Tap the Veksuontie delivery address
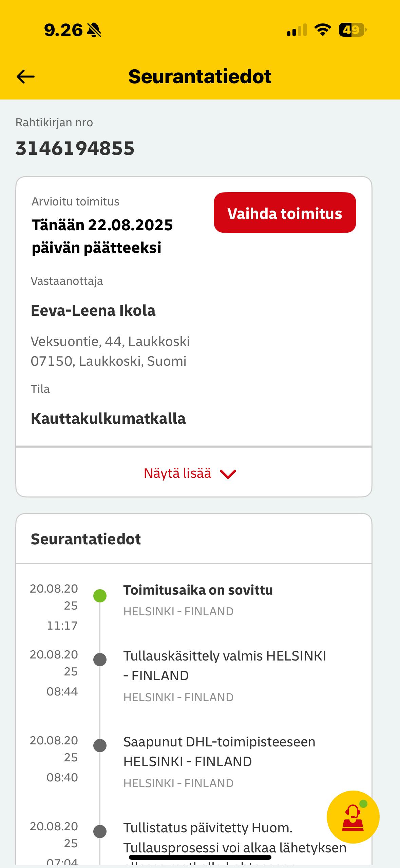Image resolution: width=400 pixels, height=868 pixels. click(x=110, y=351)
